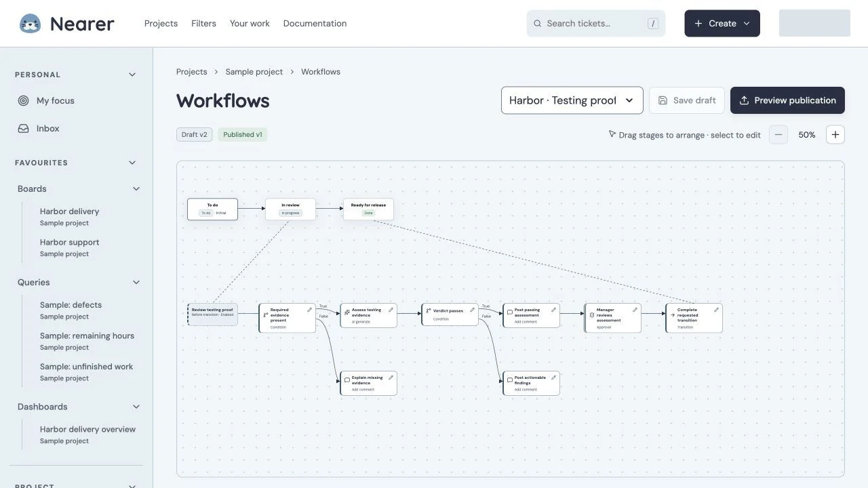Image resolution: width=868 pixels, height=488 pixels.
Task: Collapse the Queries group
Action: [x=136, y=283]
